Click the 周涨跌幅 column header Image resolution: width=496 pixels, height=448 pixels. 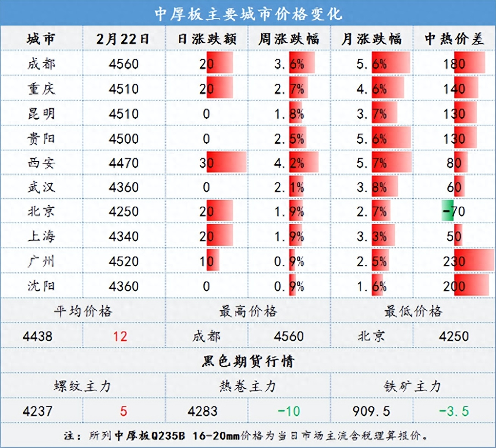click(290, 38)
